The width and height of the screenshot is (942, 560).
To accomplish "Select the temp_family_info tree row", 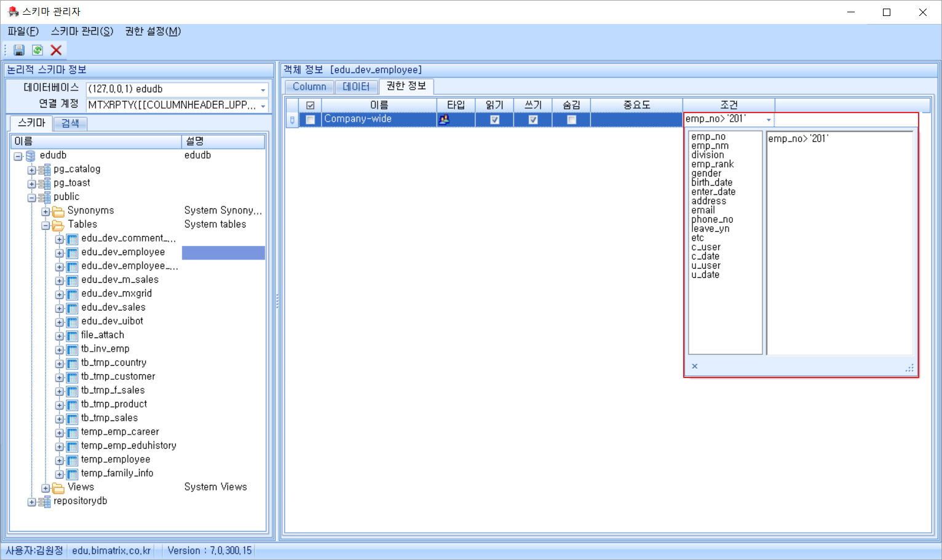I will click(x=117, y=473).
